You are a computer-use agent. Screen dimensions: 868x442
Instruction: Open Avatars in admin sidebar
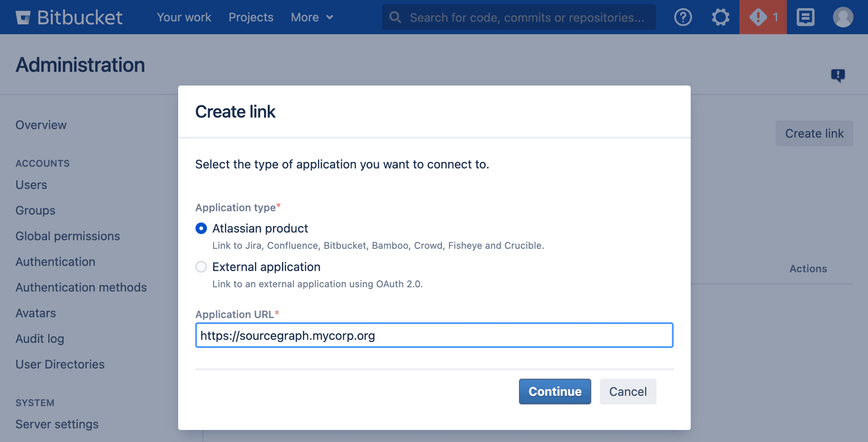tap(36, 313)
